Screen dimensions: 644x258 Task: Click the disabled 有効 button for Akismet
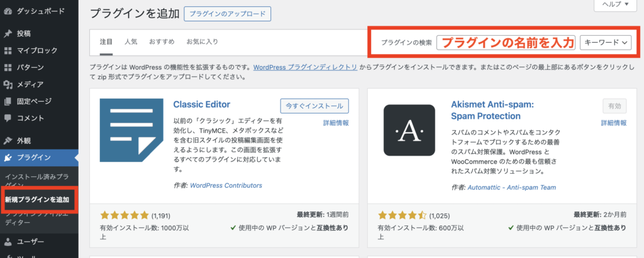click(615, 106)
